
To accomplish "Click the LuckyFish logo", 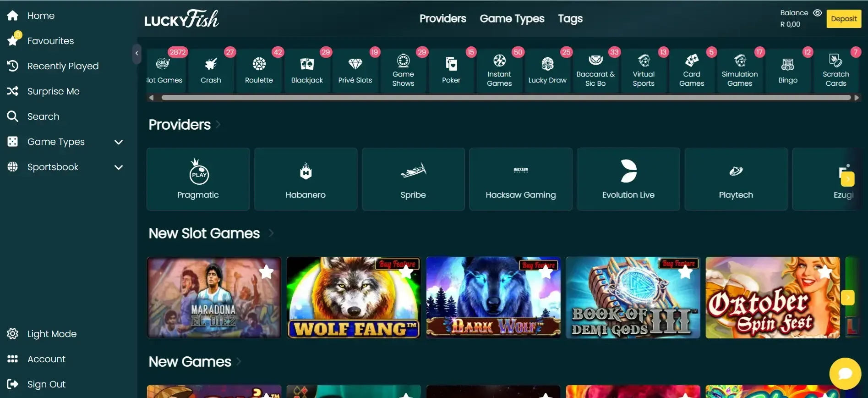I will (x=181, y=19).
